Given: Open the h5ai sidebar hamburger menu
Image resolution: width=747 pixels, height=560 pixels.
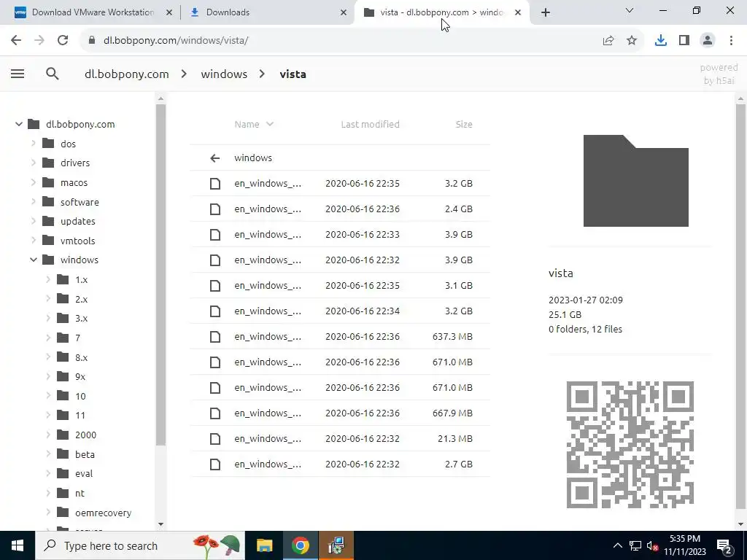Looking at the screenshot, I should [x=18, y=74].
